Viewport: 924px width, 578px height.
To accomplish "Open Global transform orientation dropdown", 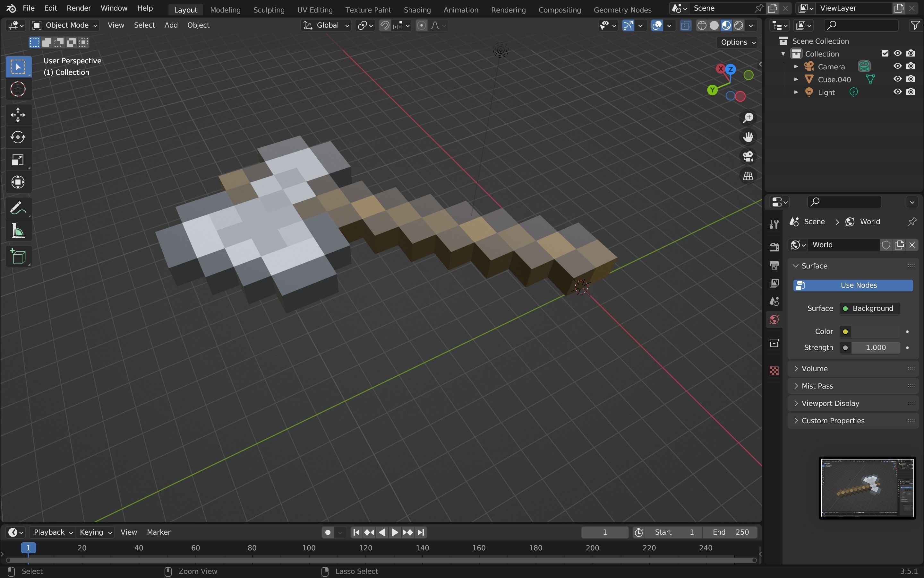I will tap(326, 25).
